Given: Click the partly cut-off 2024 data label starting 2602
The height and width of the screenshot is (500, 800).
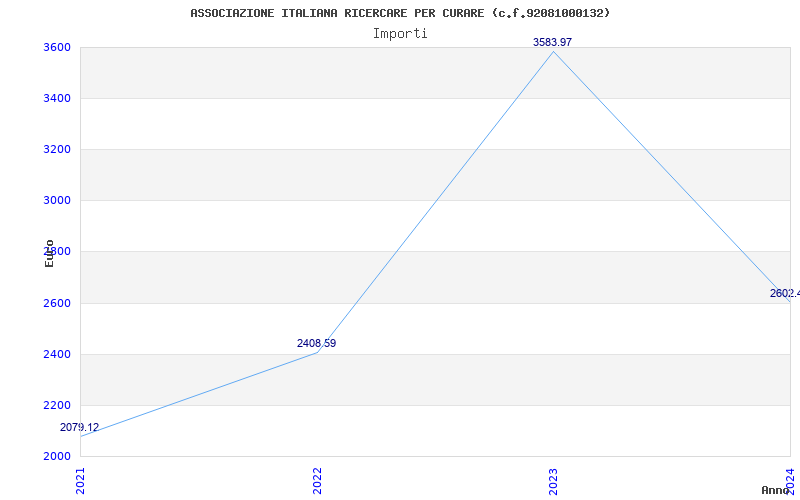Looking at the screenshot, I should pos(785,293).
